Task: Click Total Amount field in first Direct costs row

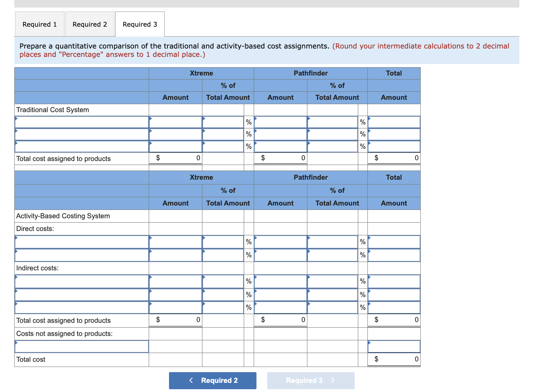Action: coord(394,242)
